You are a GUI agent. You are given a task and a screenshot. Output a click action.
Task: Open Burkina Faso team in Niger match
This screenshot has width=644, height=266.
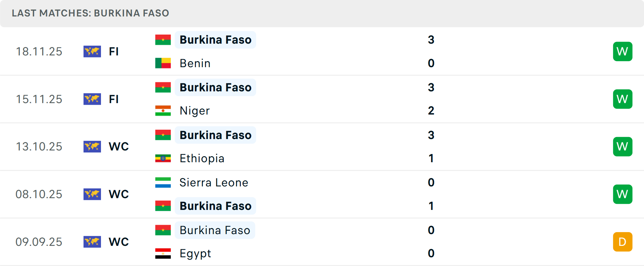[215, 87]
